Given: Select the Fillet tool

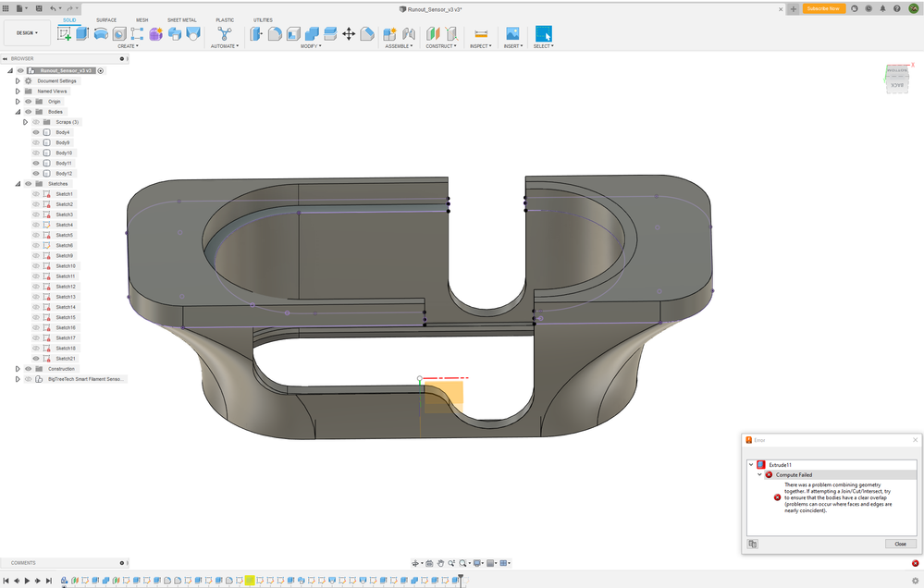Looking at the screenshot, I should 275,33.
